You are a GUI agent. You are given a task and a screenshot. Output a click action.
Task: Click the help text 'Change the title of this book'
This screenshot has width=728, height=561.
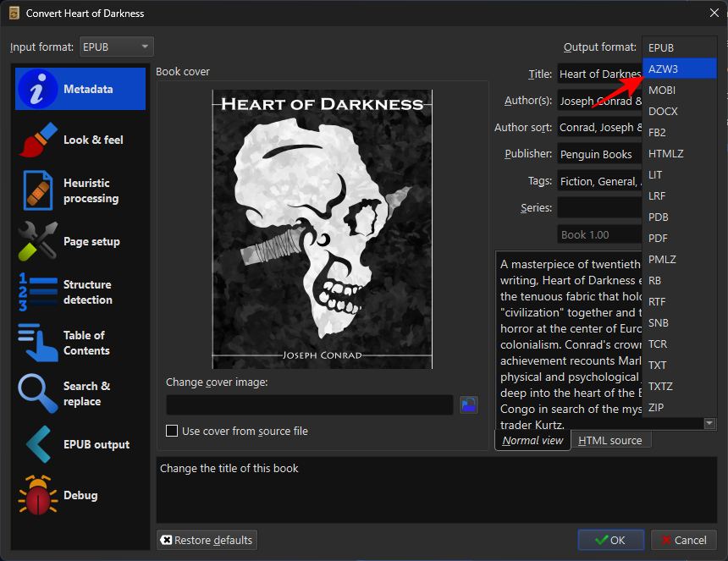pos(229,468)
